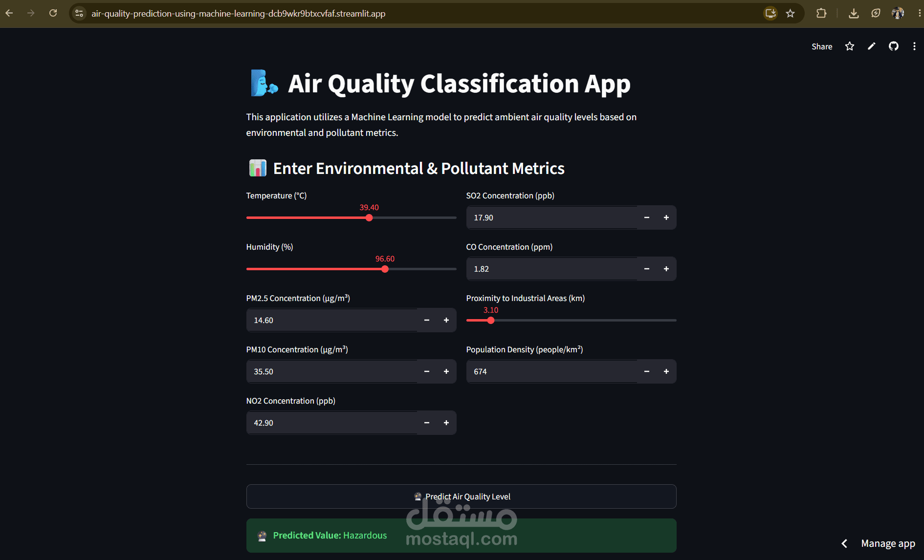The height and width of the screenshot is (560, 924).
Task: Open browser downloads
Action: tap(854, 13)
